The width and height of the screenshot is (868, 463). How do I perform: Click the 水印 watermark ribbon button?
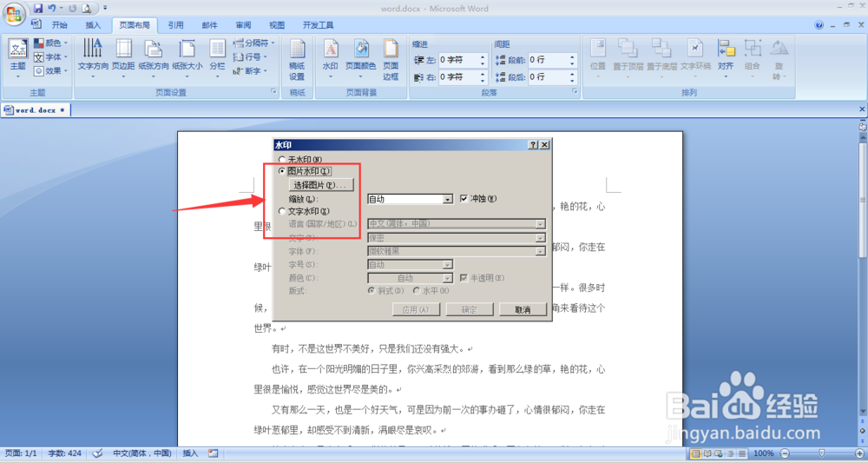tap(331, 58)
